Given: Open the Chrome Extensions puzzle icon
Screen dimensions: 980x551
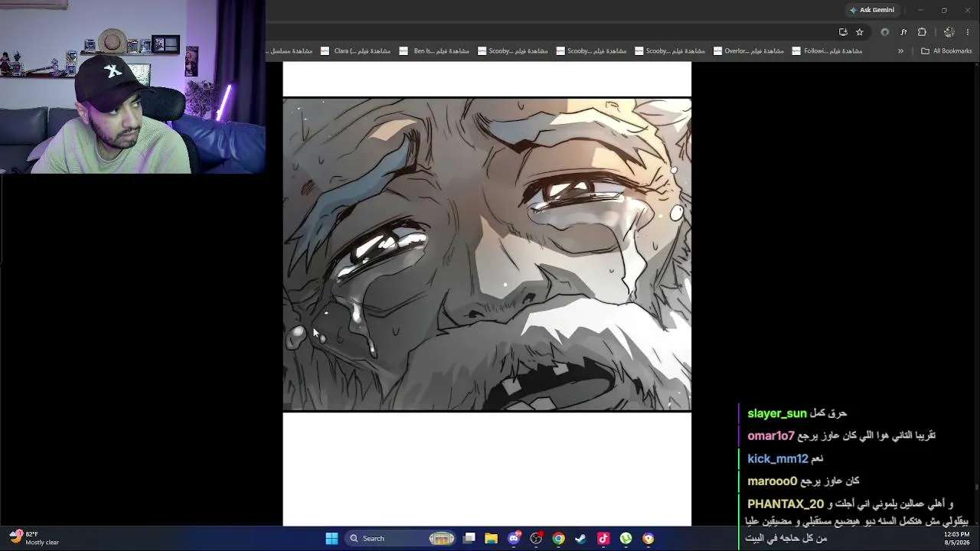Looking at the screenshot, I should click(922, 32).
